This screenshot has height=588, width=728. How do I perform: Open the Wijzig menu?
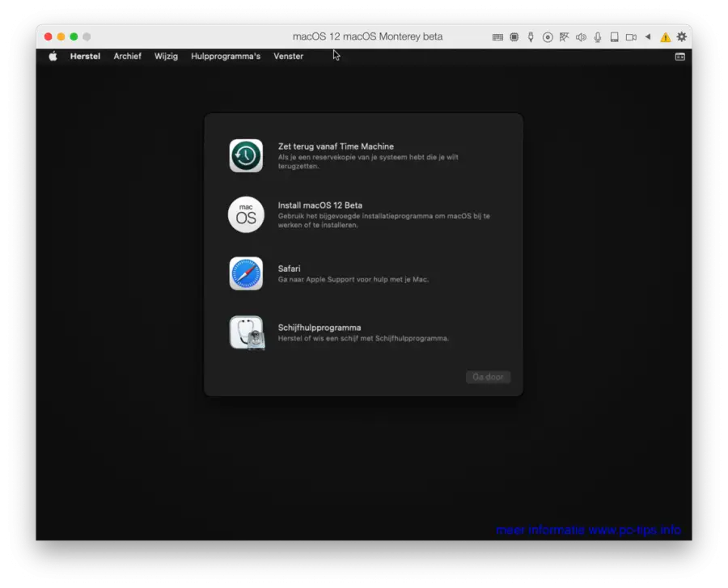166,56
